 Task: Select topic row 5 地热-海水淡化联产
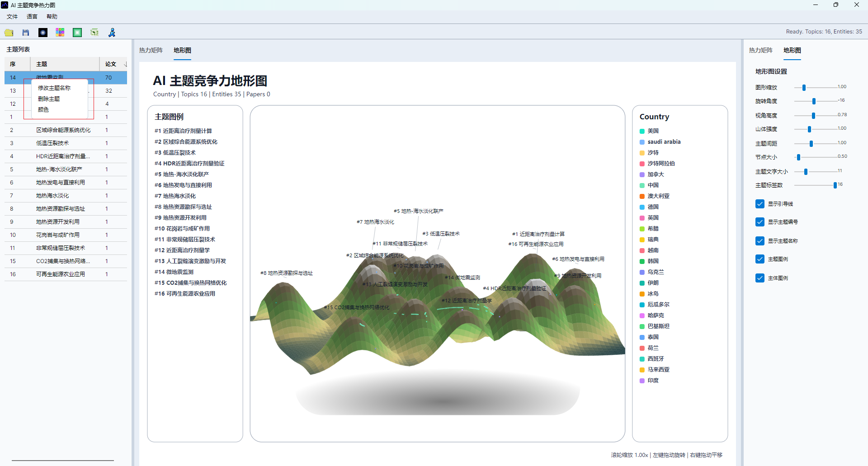point(66,169)
